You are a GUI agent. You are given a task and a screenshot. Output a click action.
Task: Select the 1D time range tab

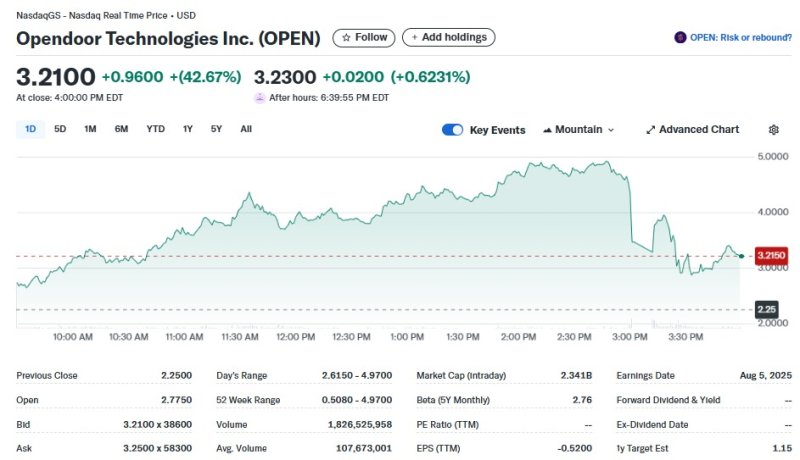click(30, 129)
